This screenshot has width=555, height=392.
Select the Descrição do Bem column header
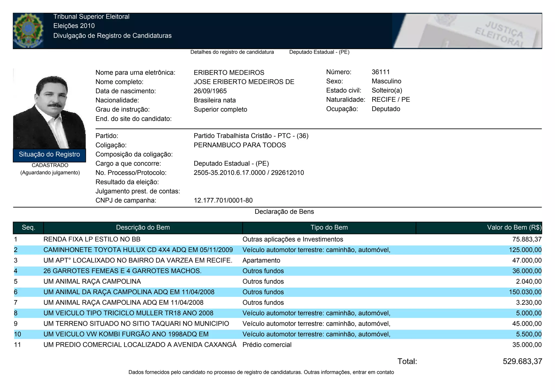click(x=143, y=228)
